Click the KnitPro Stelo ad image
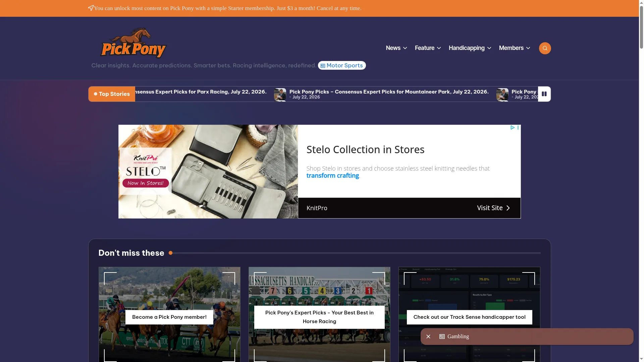Viewport: 644px width, 362px height. pyautogui.click(x=208, y=172)
